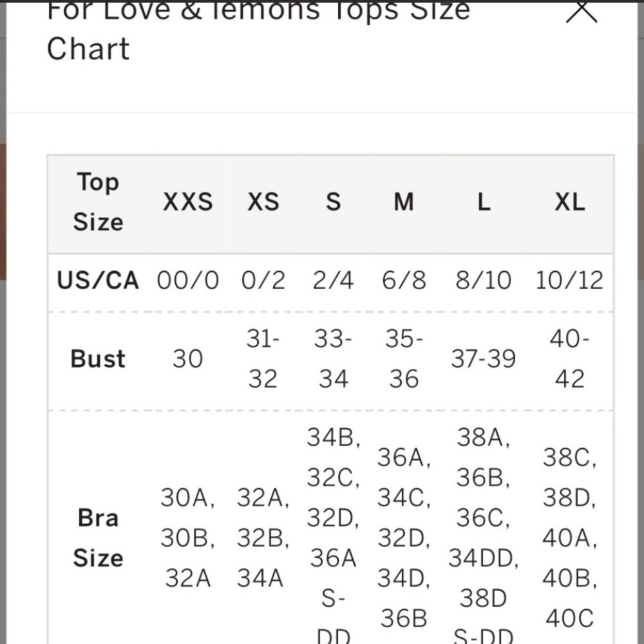This screenshot has height=644, width=644.
Task: Click the For Love & Lemons chart title
Action: click(x=258, y=29)
